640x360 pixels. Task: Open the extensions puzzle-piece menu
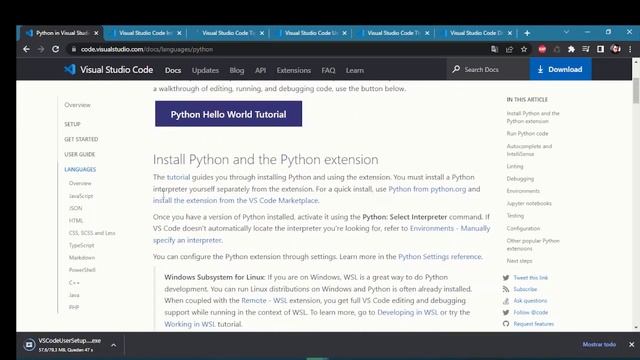(571, 49)
